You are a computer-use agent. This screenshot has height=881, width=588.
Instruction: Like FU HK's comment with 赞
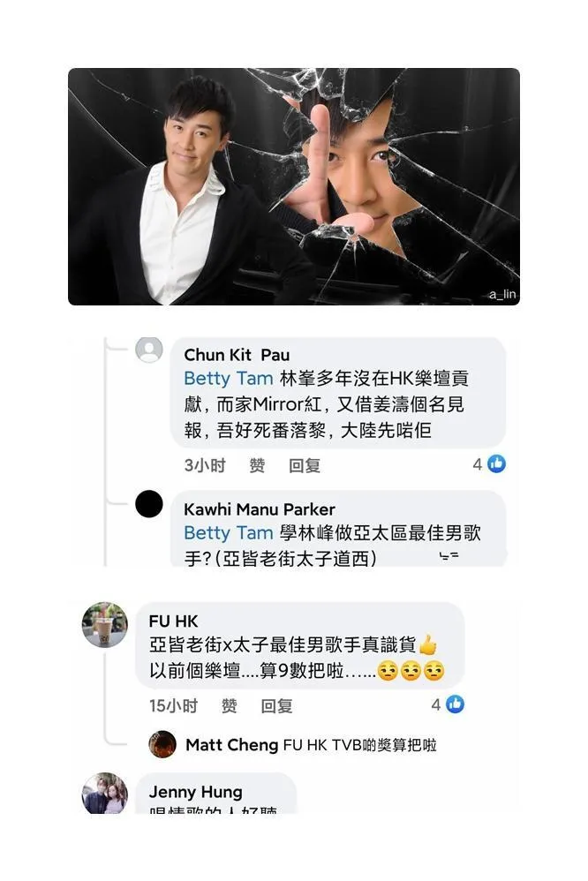(x=229, y=705)
